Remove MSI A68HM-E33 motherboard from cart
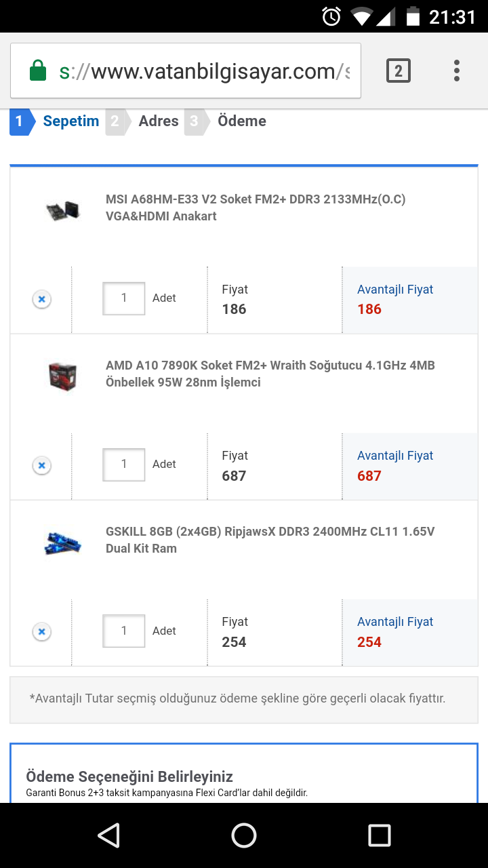 tap(41, 299)
